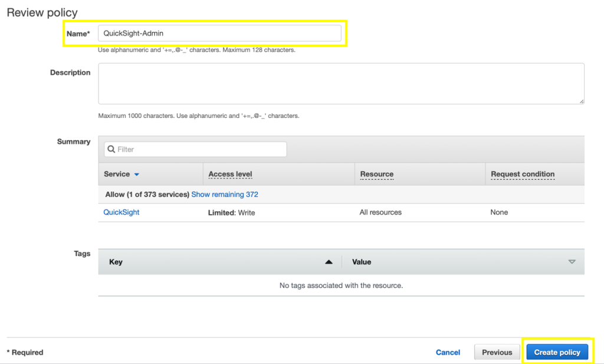Click the Value column header in Tags

362,262
